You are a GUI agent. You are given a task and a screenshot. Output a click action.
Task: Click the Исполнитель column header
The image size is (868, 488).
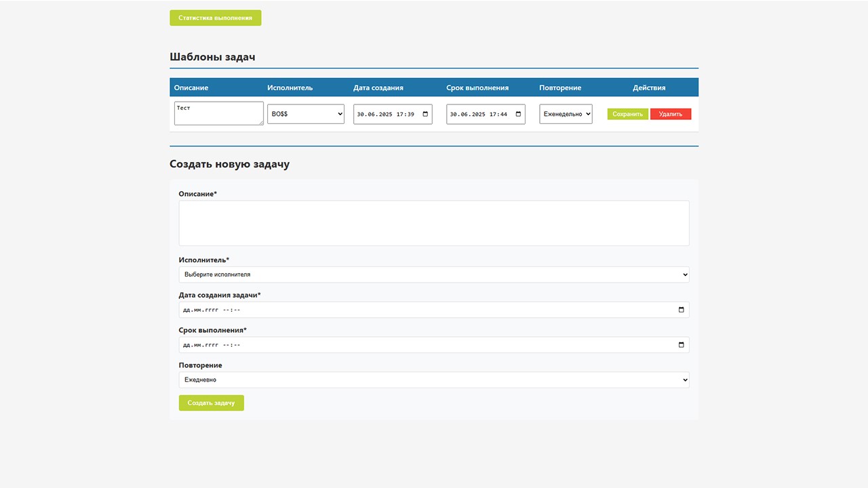[x=290, y=87]
